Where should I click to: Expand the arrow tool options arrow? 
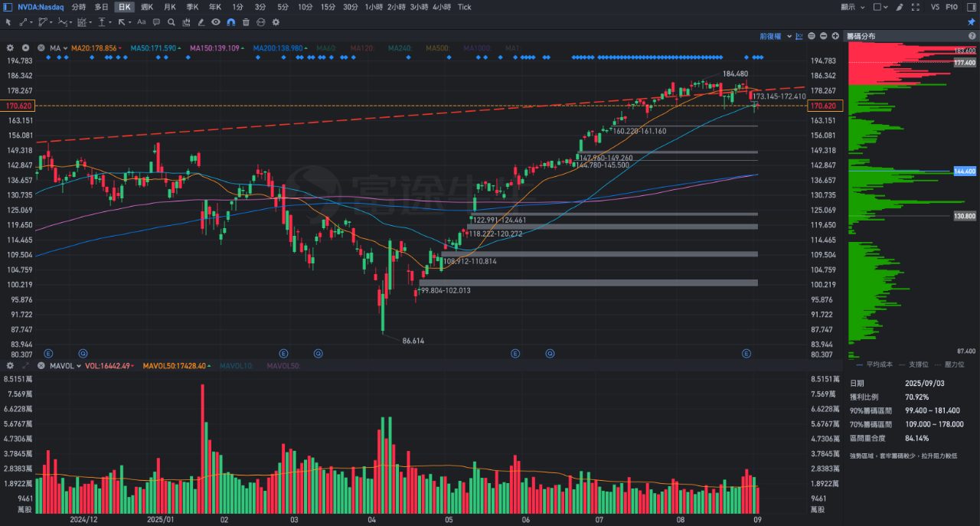[x=130, y=23]
